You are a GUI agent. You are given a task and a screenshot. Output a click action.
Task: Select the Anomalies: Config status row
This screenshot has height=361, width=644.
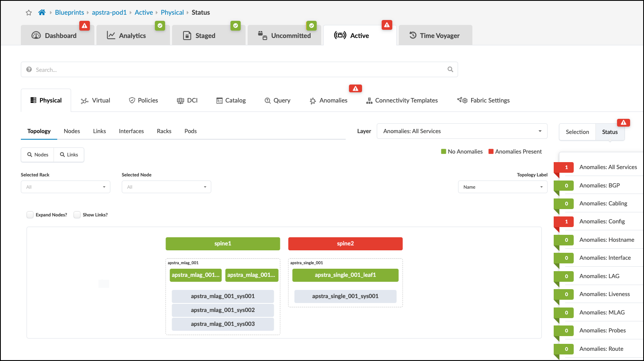(x=602, y=221)
